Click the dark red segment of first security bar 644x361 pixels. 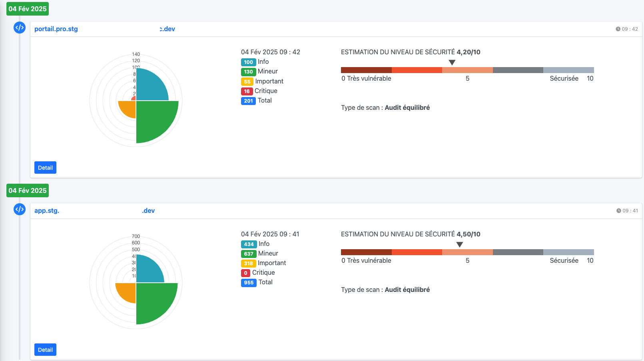click(x=366, y=70)
